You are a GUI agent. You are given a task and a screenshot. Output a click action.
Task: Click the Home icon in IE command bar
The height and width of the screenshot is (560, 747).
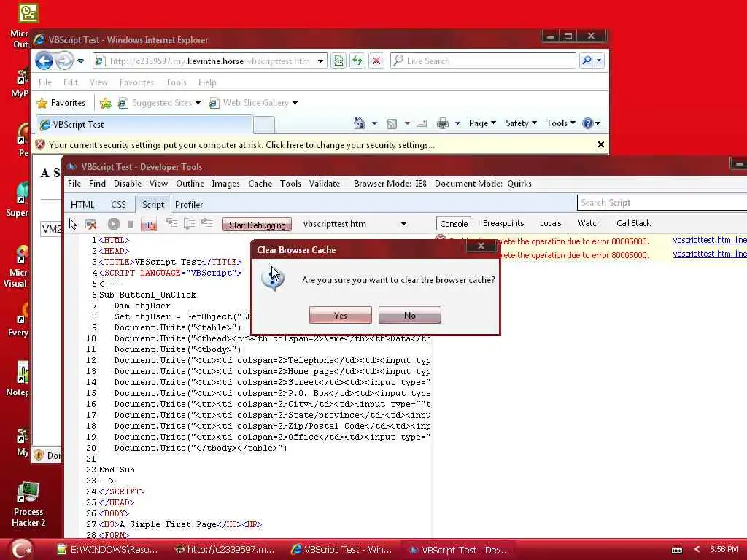click(360, 123)
